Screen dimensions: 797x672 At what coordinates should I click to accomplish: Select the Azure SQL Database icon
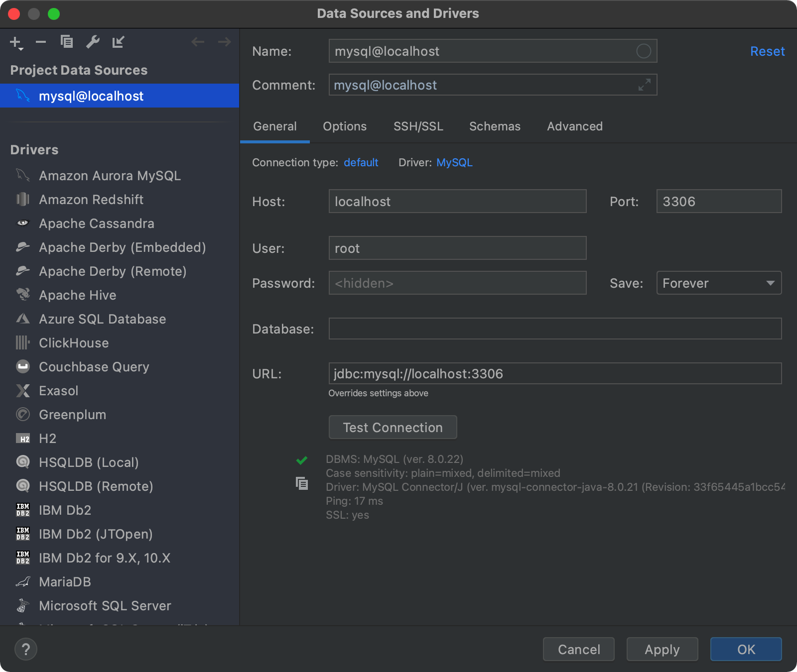pyautogui.click(x=23, y=319)
